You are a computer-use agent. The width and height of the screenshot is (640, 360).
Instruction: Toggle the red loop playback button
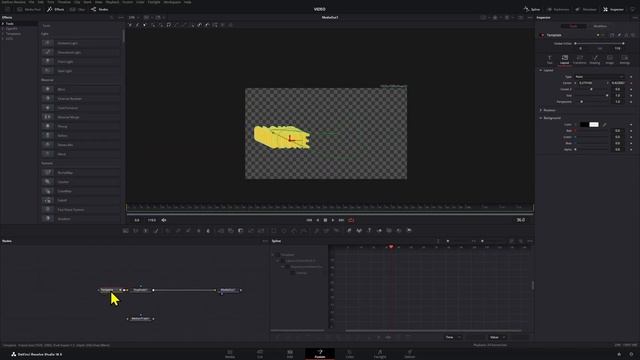click(351, 220)
